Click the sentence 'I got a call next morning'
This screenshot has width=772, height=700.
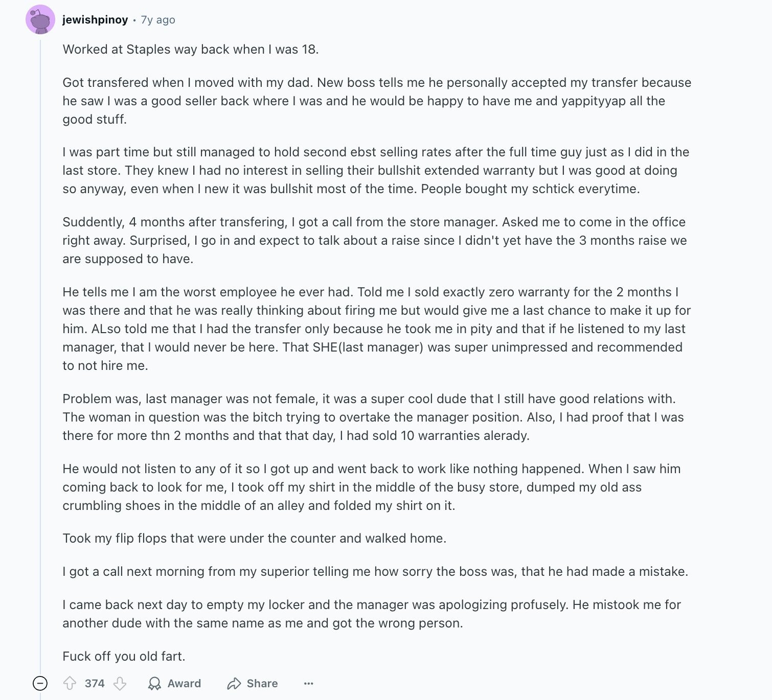[375, 571]
